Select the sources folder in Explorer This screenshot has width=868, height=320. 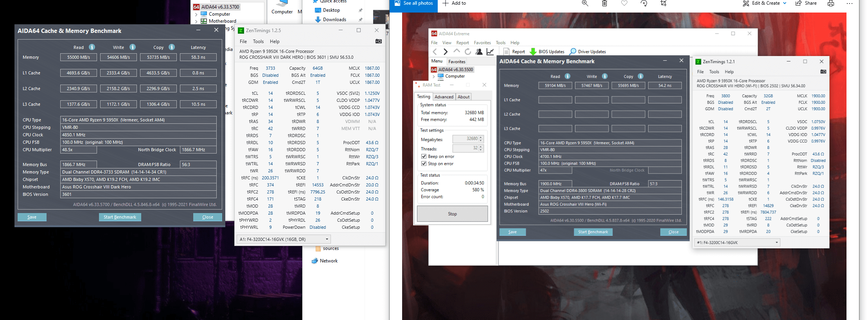point(331,248)
